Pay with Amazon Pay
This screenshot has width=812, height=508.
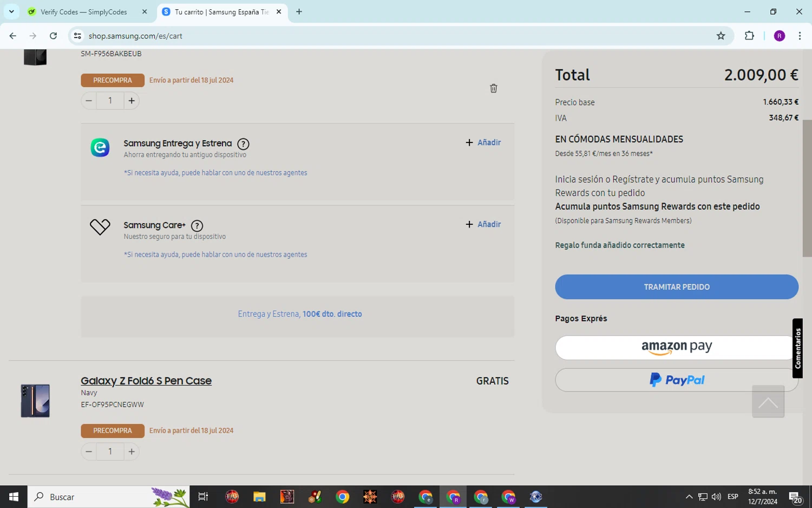[x=677, y=347]
